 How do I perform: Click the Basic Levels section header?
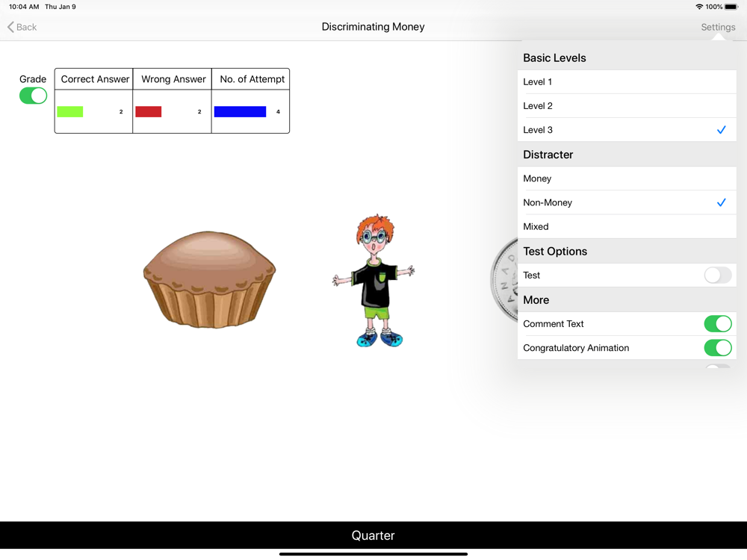[554, 58]
